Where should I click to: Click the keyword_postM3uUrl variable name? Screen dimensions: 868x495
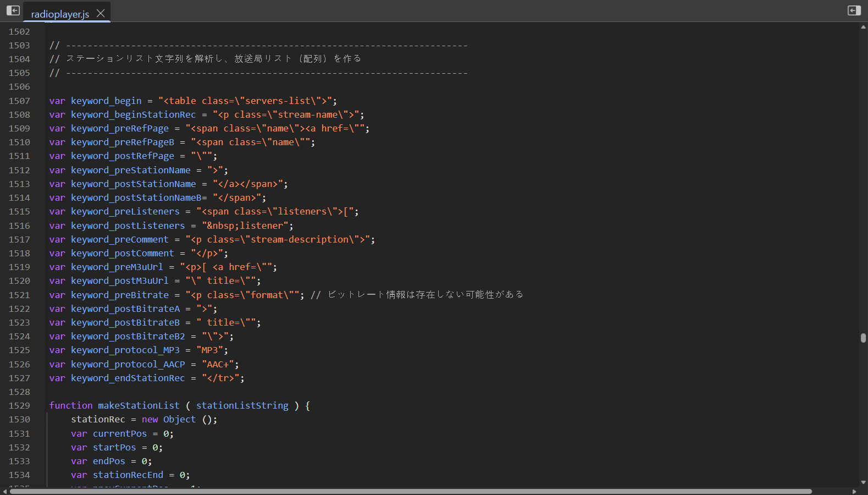click(120, 280)
